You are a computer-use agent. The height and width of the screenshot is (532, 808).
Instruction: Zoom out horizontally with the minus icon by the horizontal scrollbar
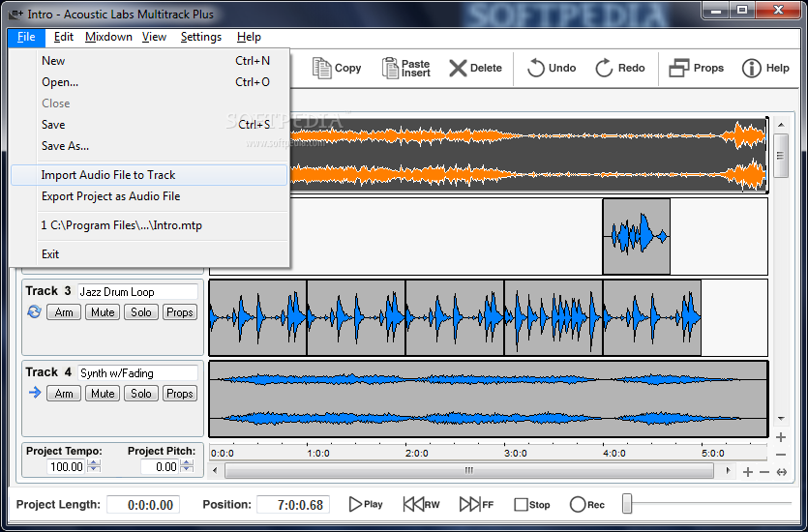764,472
